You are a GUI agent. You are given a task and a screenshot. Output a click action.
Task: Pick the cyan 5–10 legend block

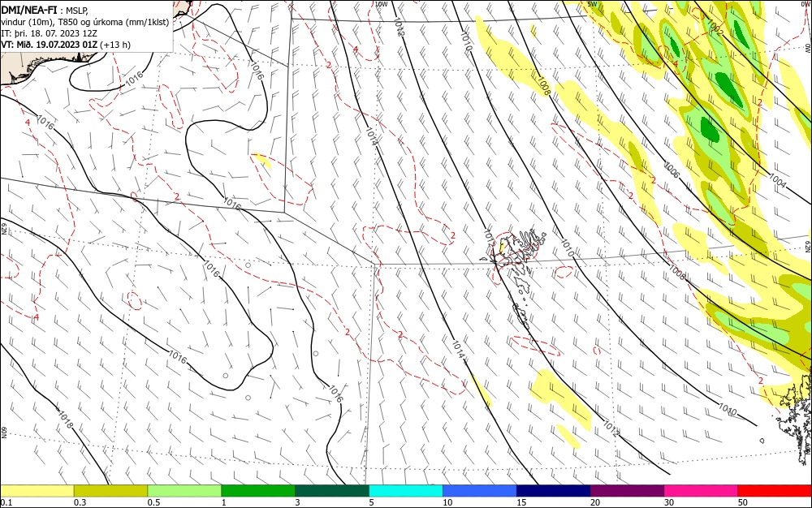pos(406,491)
